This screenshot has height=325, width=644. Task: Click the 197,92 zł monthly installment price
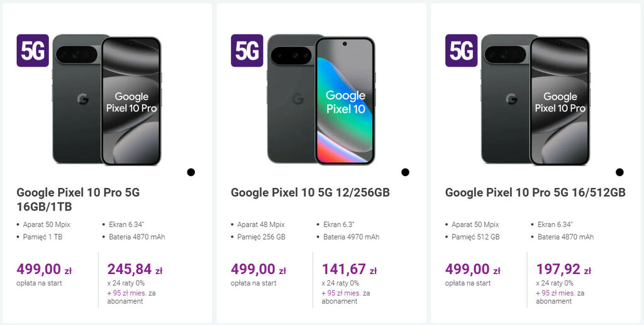pos(558,270)
